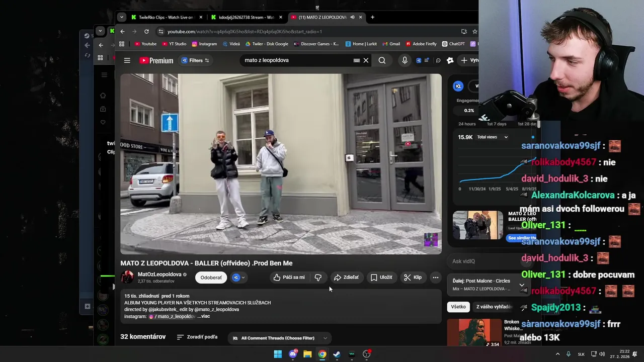Open the YouTube hamburger guide menu
Screen dimensions: 644x362
pos(127,60)
